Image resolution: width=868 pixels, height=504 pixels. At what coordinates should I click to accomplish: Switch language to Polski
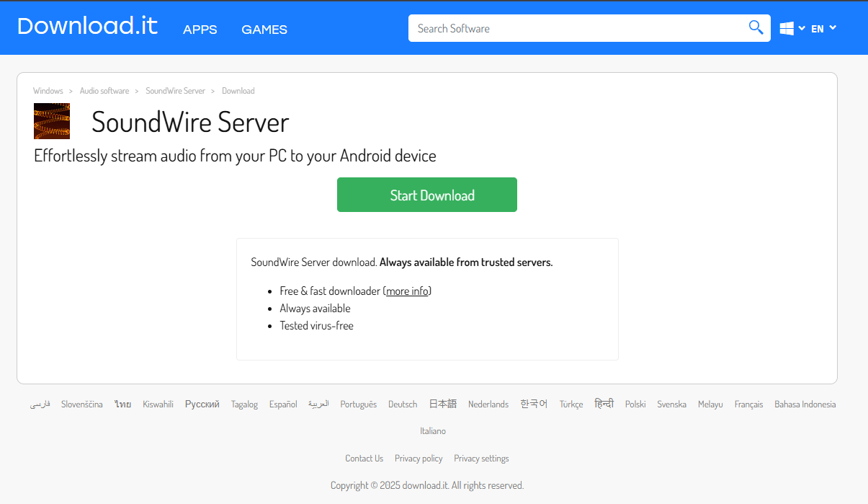[x=635, y=404]
